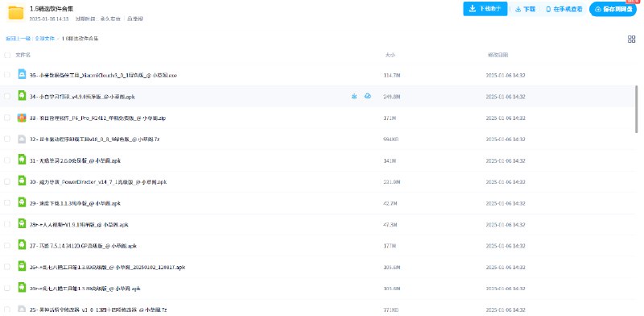Image resolution: width=644 pixels, height=316 pixels.
Task: Click the 下载助手 blue button
Action: (x=485, y=9)
